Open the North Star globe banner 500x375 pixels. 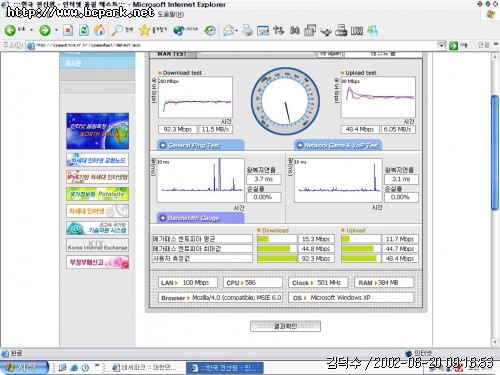point(97,131)
